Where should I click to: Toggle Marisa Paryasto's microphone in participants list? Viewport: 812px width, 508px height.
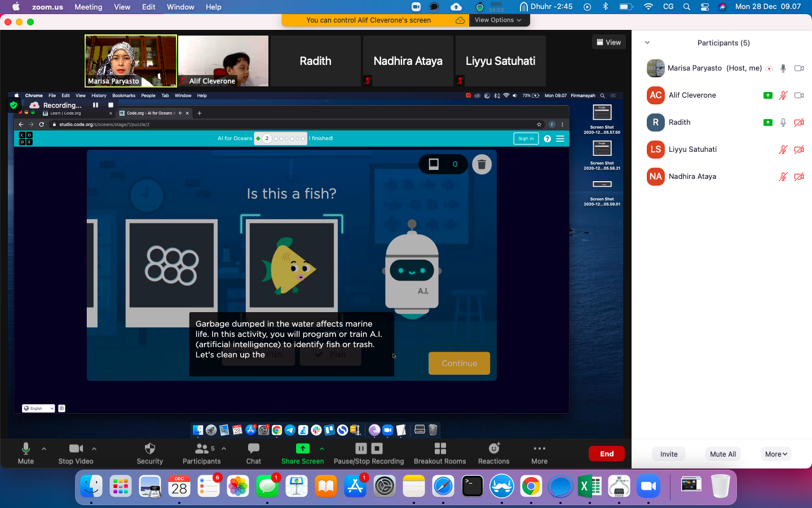click(x=783, y=68)
